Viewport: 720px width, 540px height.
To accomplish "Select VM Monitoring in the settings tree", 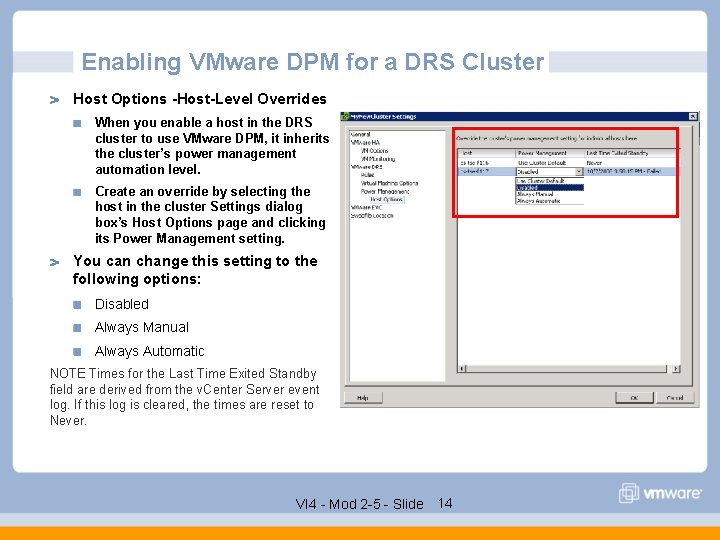I will coord(378,159).
